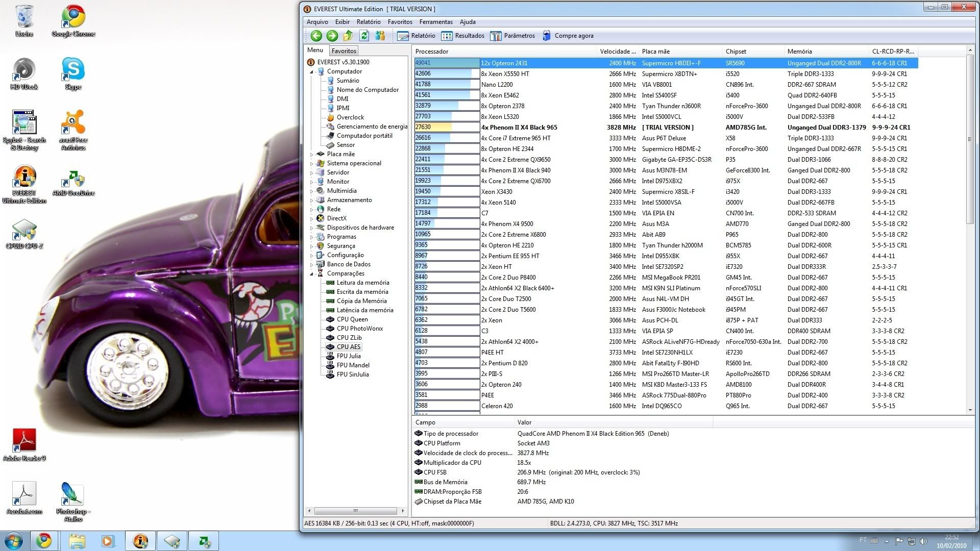
Task: Click the Parâmetros toolbar button
Action: point(513,36)
